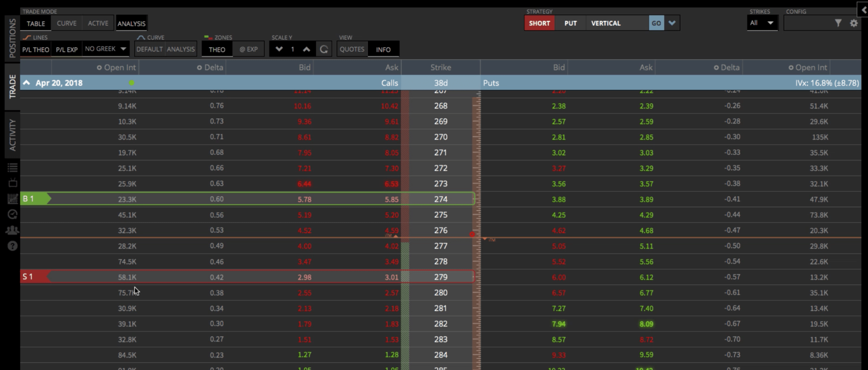Click the orange ruler scale beside strike 269
The width and height of the screenshot is (868, 370).
pos(476,122)
